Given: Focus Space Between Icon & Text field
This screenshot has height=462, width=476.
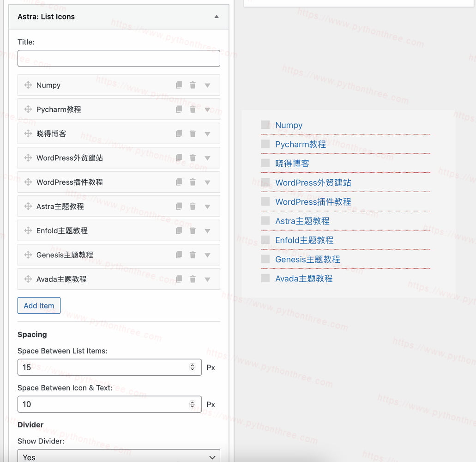Looking at the screenshot, I should click(x=109, y=404).
